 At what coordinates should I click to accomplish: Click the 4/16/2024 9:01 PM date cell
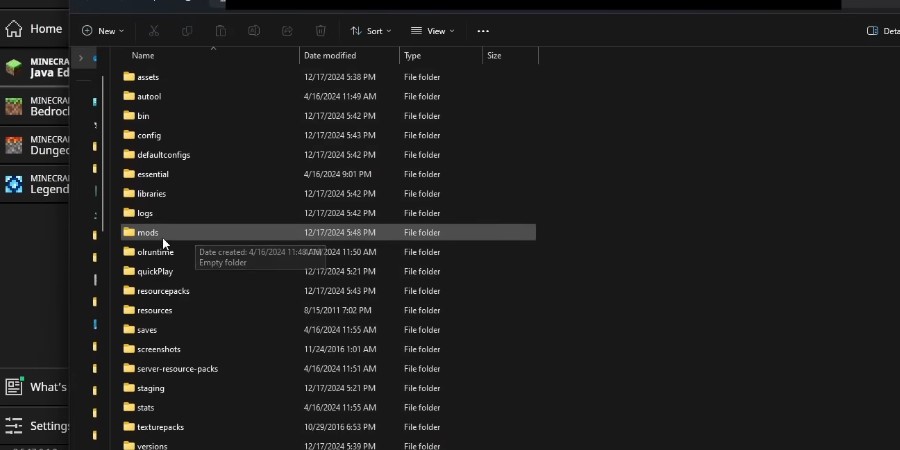(x=338, y=174)
